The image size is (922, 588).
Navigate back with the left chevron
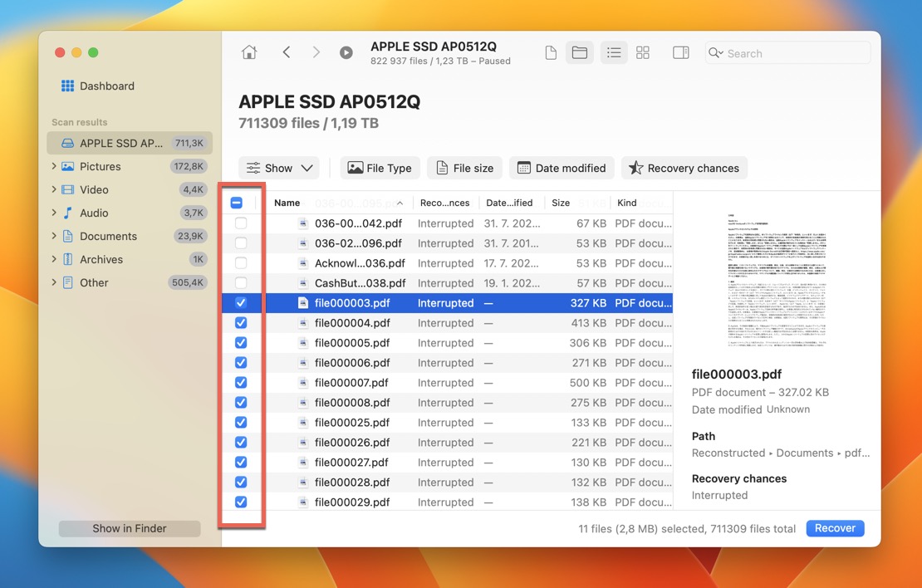(287, 52)
